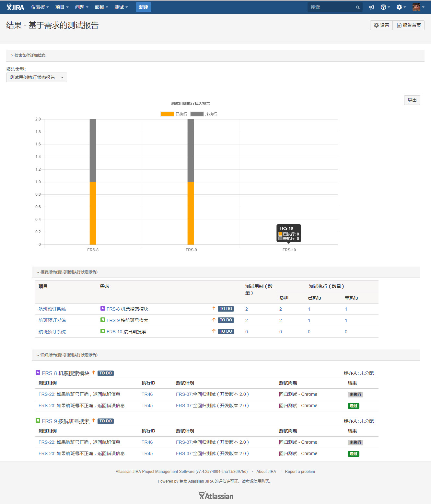The image size is (431, 504).
Task: Open the user avatar profile menu
Action: [418, 7]
